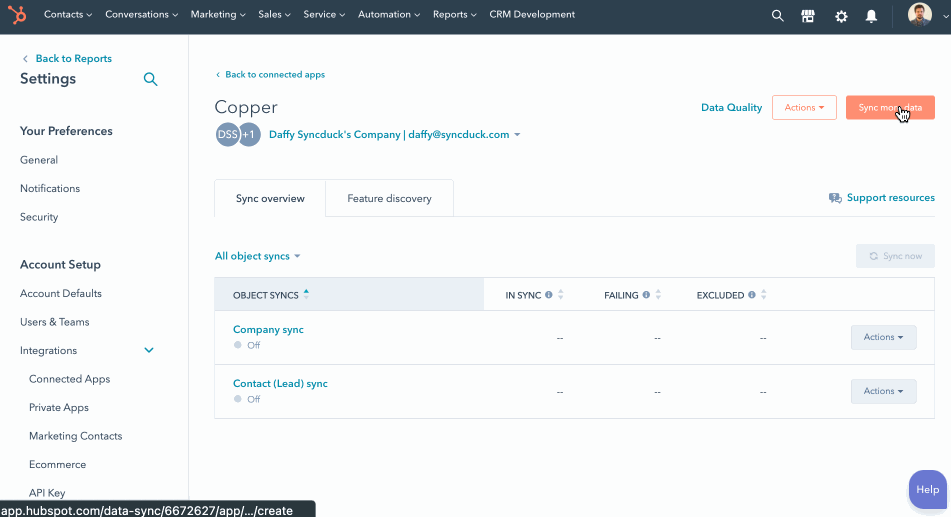This screenshot has height=517, width=951.
Task: Go back to connected apps
Action: (x=271, y=75)
